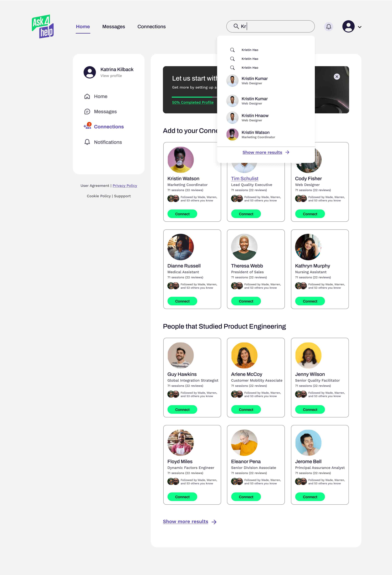Expand the account dropdown chevron
Viewport: 392px width, 575px height.
pyautogui.click(x=360, y=27)
